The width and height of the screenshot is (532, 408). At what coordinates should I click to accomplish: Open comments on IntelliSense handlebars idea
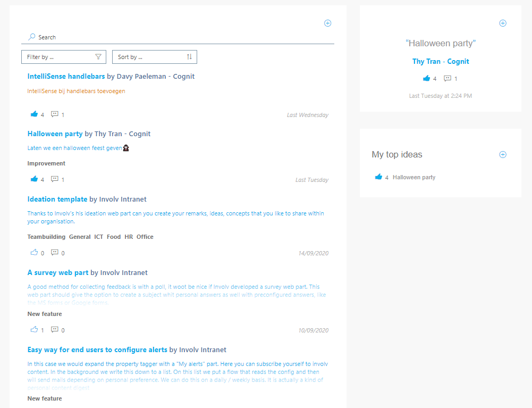[x=54, y=114]
